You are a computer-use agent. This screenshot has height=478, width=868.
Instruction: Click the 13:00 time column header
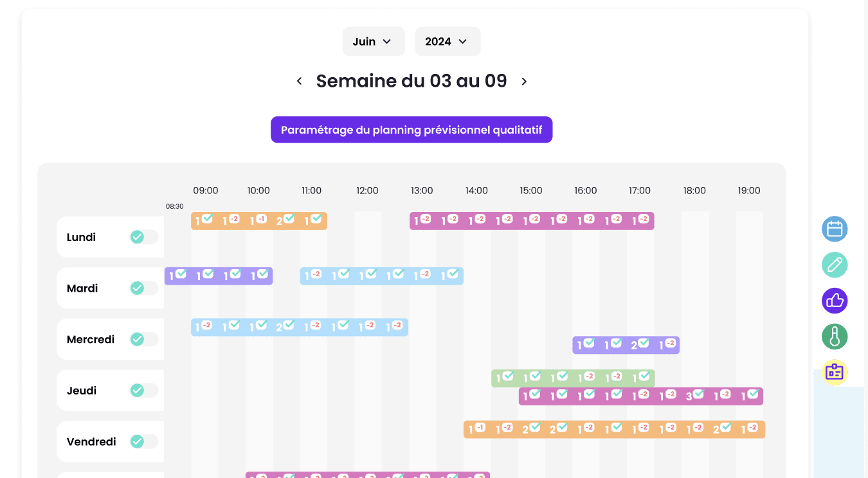(422, 190)
